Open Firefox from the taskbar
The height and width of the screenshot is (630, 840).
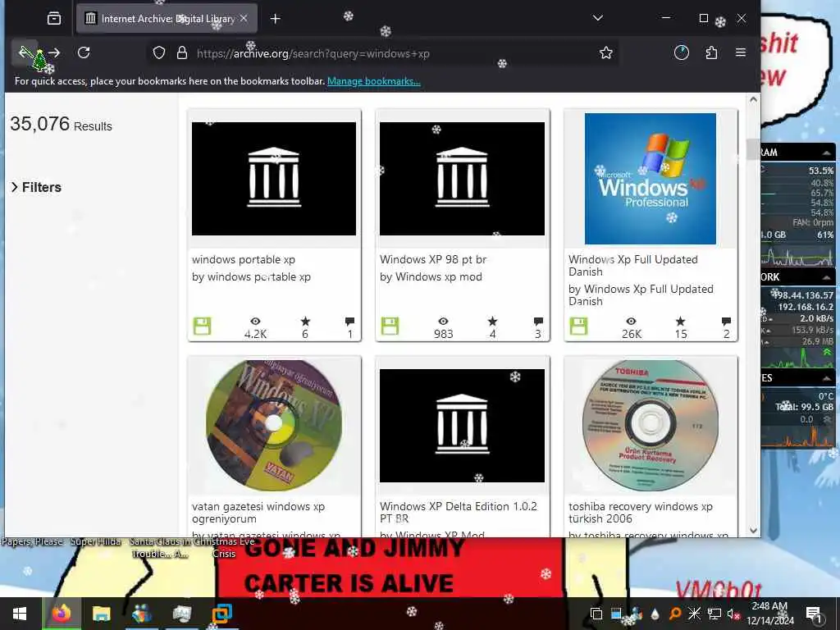[61, 614]
